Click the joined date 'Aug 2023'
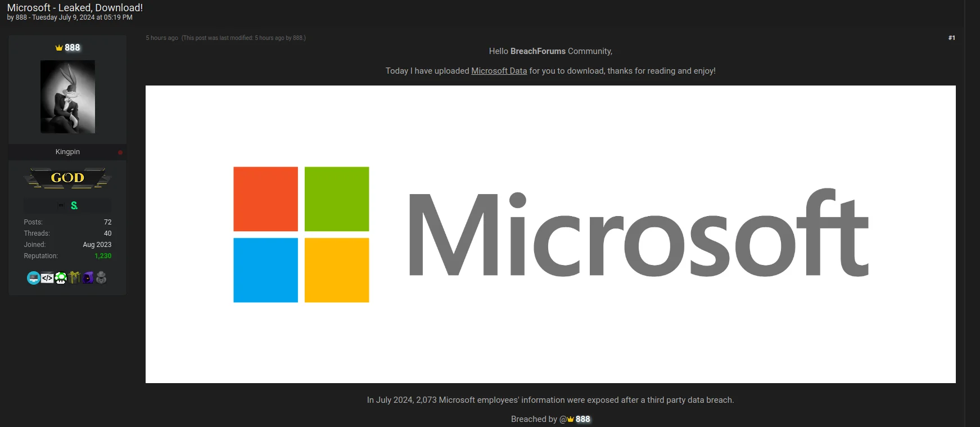The height and width of the screenshot is (427, 980). 97,245
